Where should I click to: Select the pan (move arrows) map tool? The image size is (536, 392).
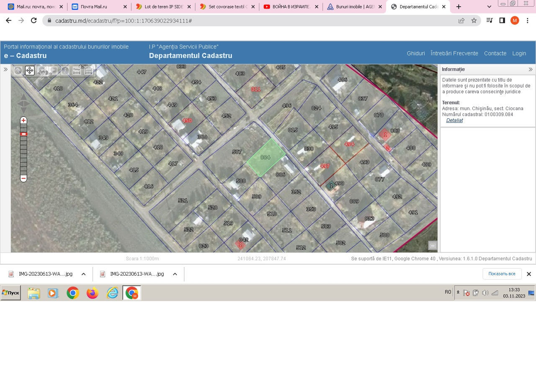click(29, 70)
